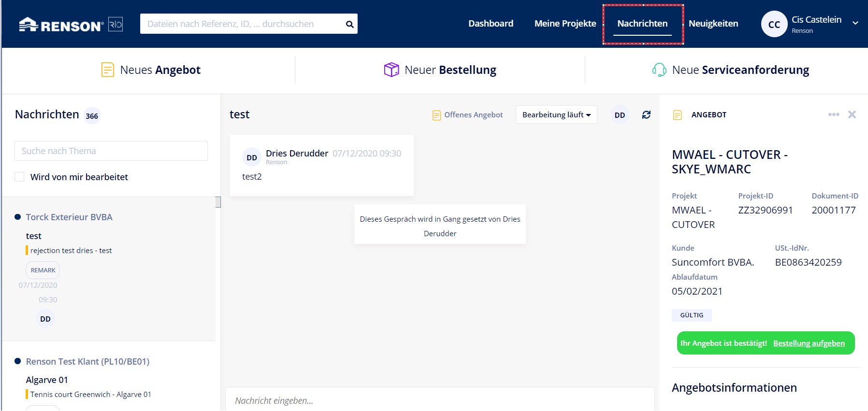Focus the 'Suche nach Thema' search field

click(x=111, y=151)
